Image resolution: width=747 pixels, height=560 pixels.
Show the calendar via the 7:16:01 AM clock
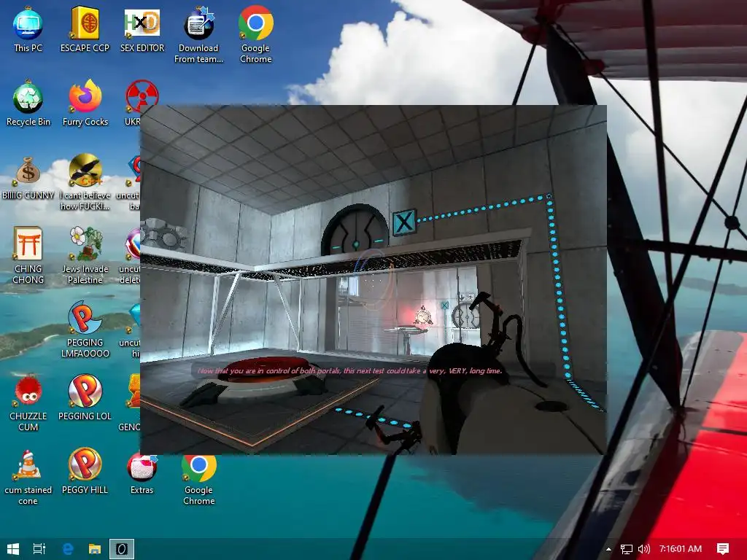tap(681, 549)
